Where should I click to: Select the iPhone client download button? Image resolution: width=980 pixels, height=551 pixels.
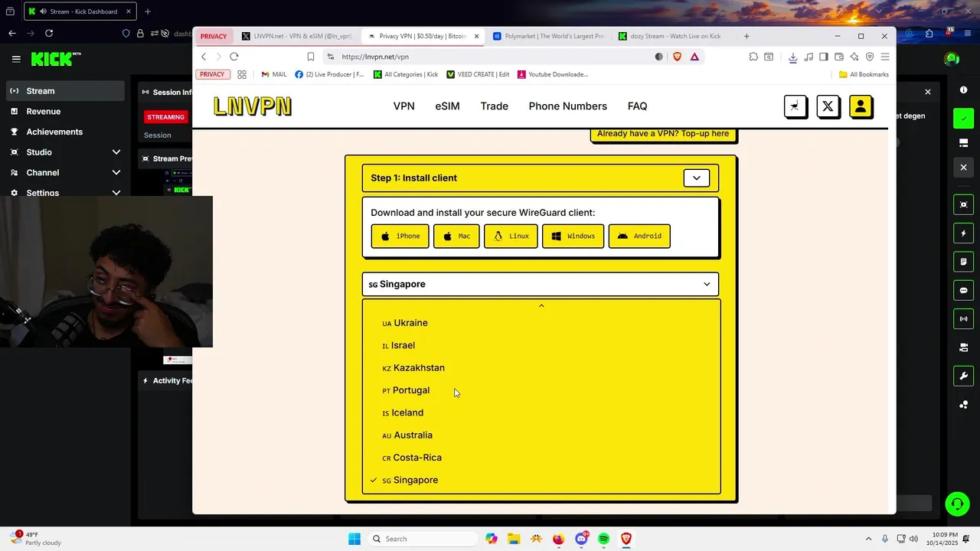[x=400, y=236]
